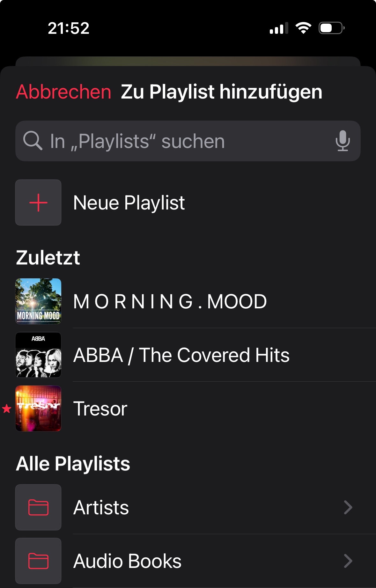Tap the Artists folder icon

tap(38, 507)
